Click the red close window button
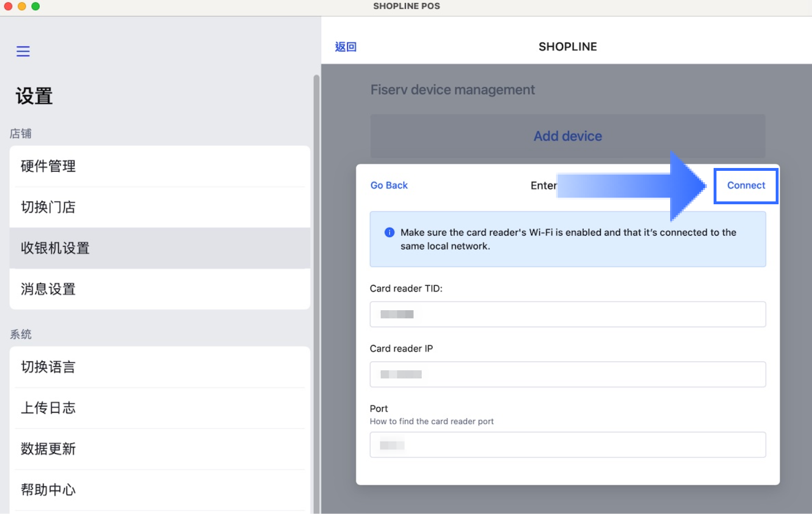This screenshot has width=812, height=514. point(8,6)
